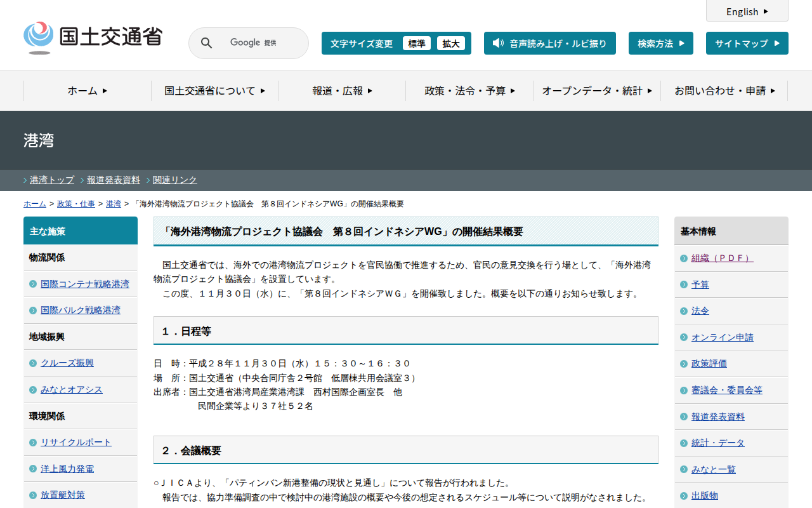Open the English language option
The width and height of the screenshot is (812, 508).
(747, 11)
